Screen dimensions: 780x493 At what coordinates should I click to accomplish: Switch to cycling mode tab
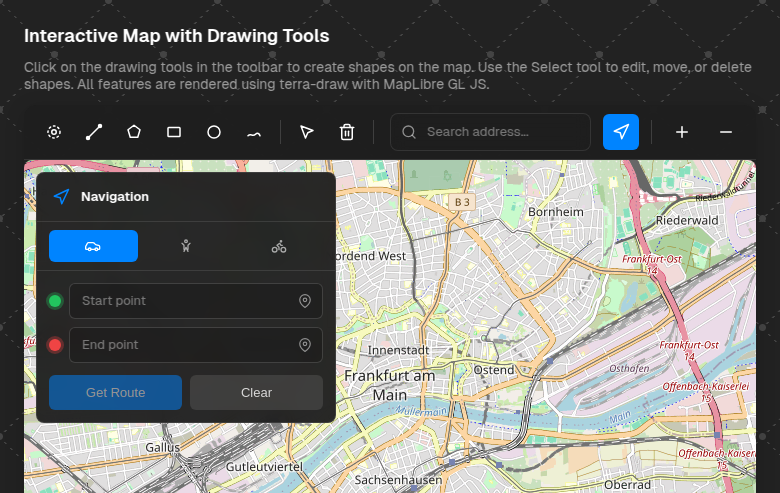278,246
